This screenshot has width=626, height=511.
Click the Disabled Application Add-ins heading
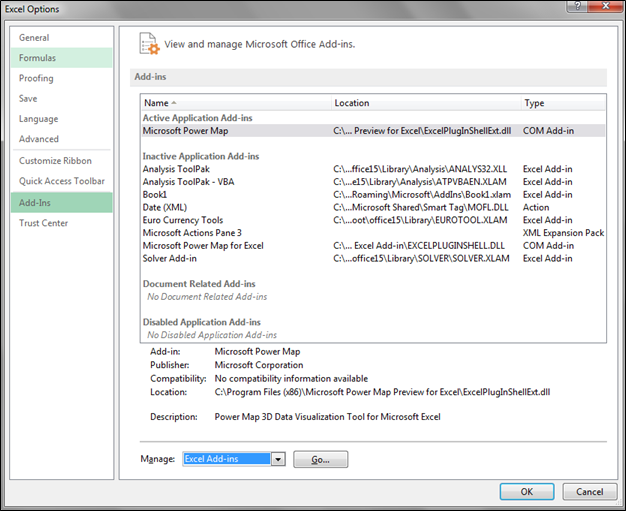pos(202,322)
